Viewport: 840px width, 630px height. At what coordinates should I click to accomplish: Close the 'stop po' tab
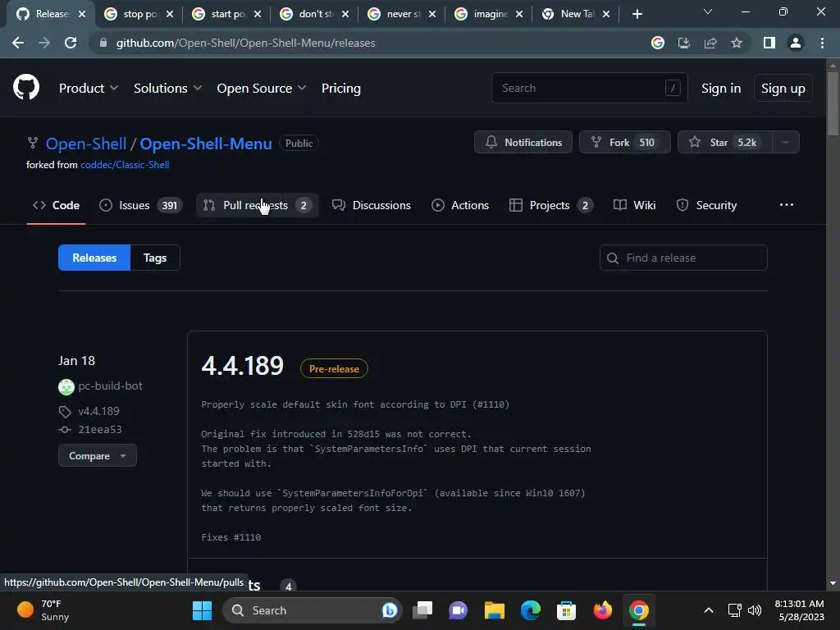[170, 14]
